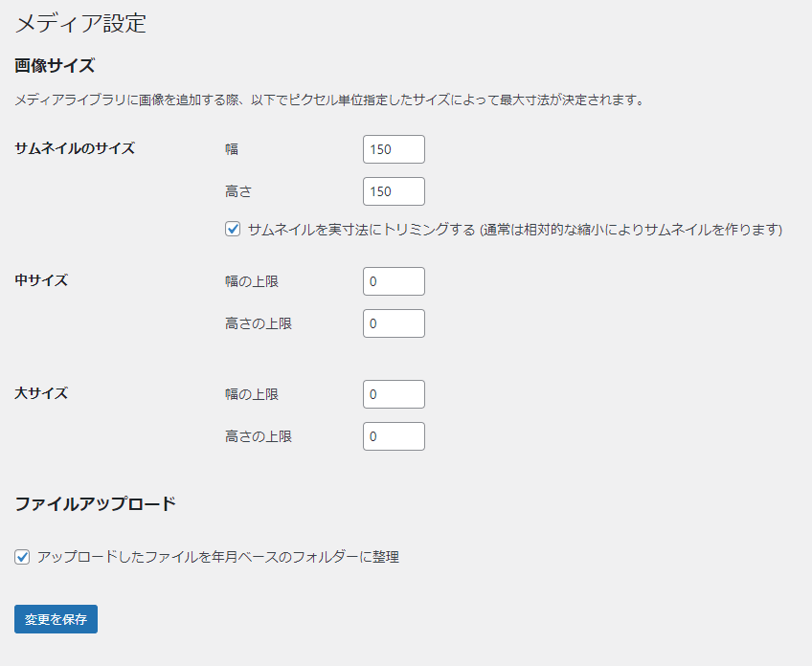Click the アップロードしたファイルを年月ベースのフォルダーに整理 label text

(217, 557)
